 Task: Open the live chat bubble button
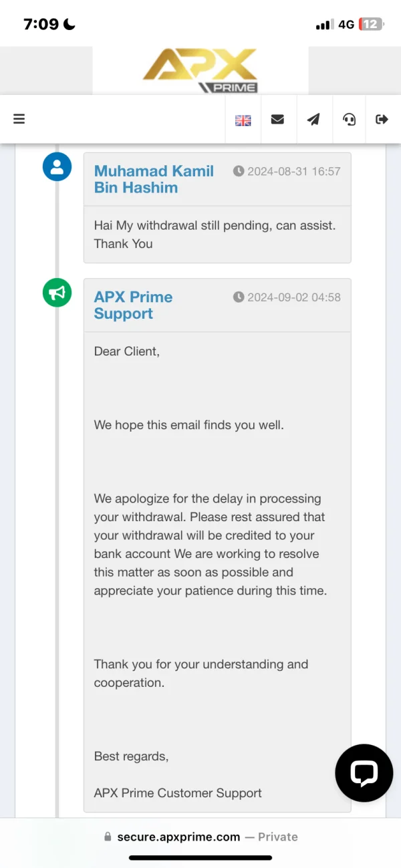pos(364,772)
